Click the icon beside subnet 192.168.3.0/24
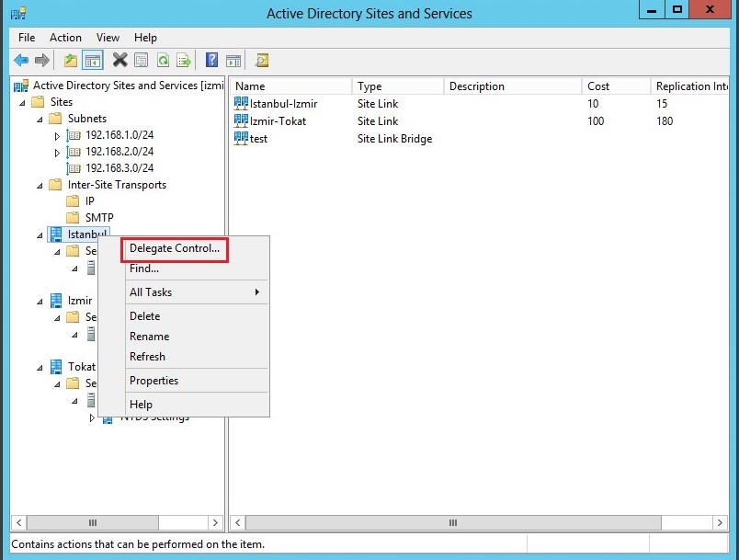Image resolution: width=739 pixels, height=560 pixels. [x=74, y=168]
